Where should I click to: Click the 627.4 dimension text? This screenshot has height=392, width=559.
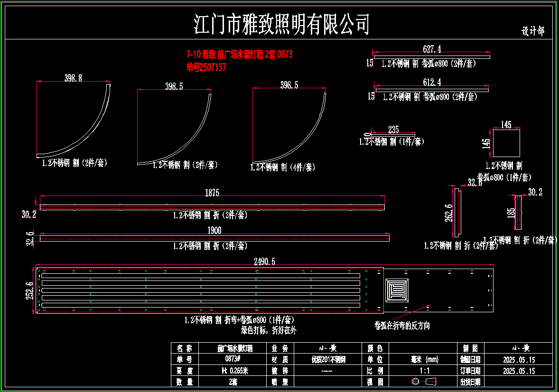point(431,49)
